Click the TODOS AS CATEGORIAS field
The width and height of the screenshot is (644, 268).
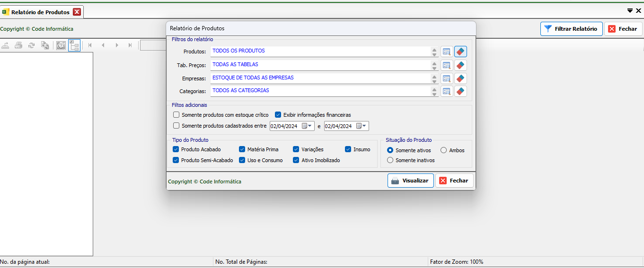pyautogui.click(x=325, y=91)
